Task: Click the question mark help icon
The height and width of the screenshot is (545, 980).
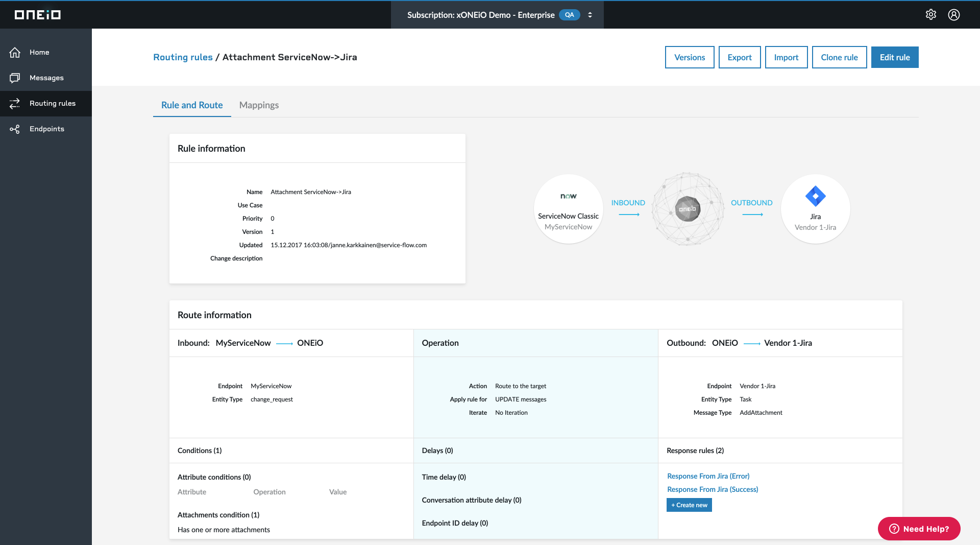Action: point(894,529)
